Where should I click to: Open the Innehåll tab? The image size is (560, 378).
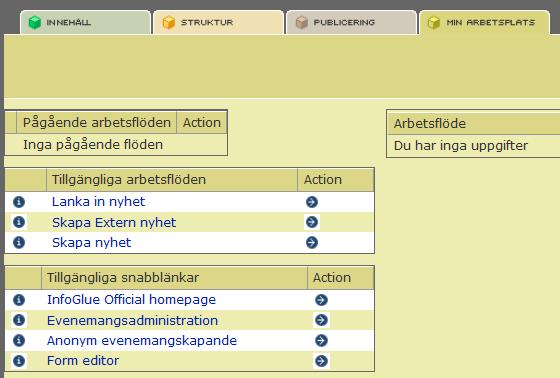[x=85, y=23]
